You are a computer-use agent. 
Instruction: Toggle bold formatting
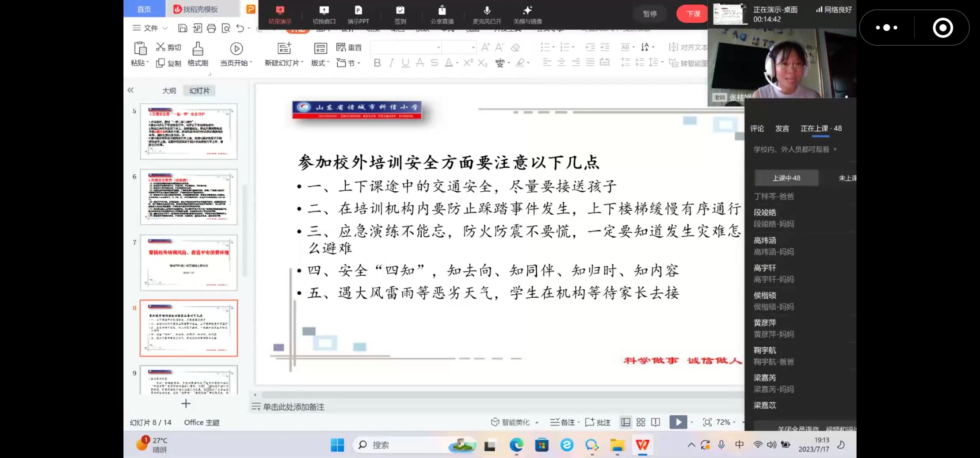click(377, 63)
